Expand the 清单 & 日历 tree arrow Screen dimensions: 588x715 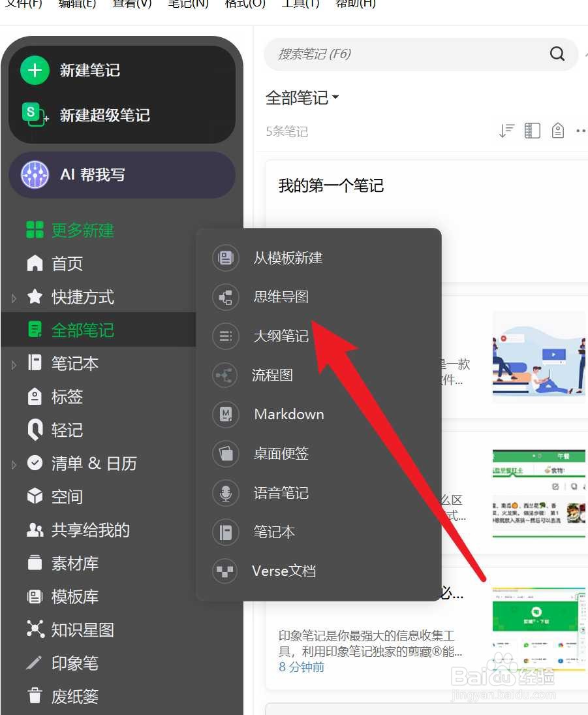(14, 464)
